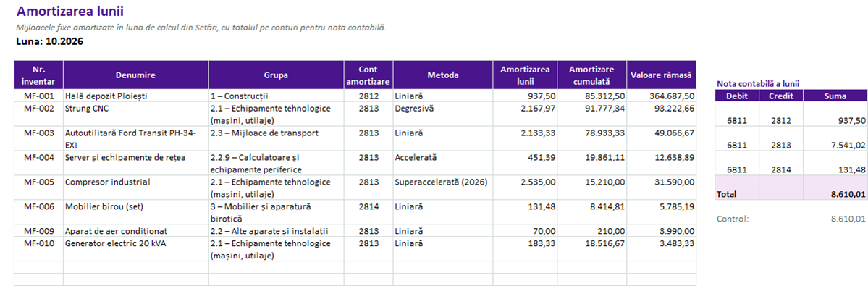Screen dimensions: 868x286
Task: Click the 'Nr. inventar' column header
Action: pyautogui.click(x=39, y=75)
